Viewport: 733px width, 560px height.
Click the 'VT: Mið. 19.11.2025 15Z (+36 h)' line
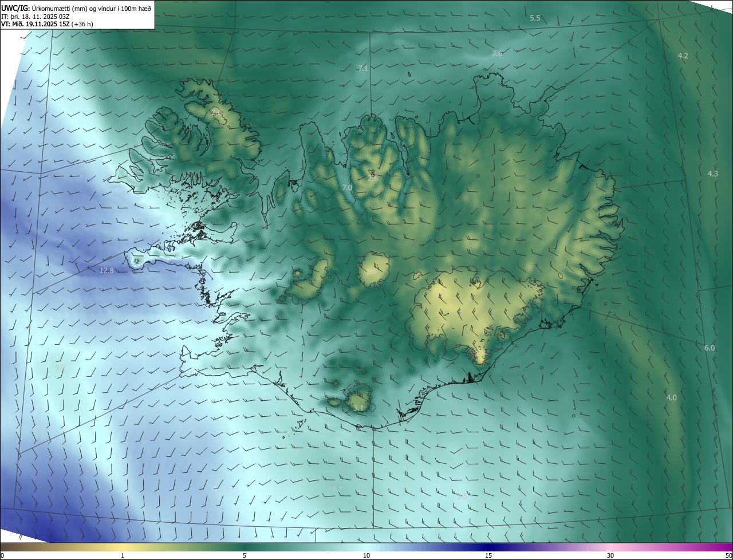coord(48,24)
